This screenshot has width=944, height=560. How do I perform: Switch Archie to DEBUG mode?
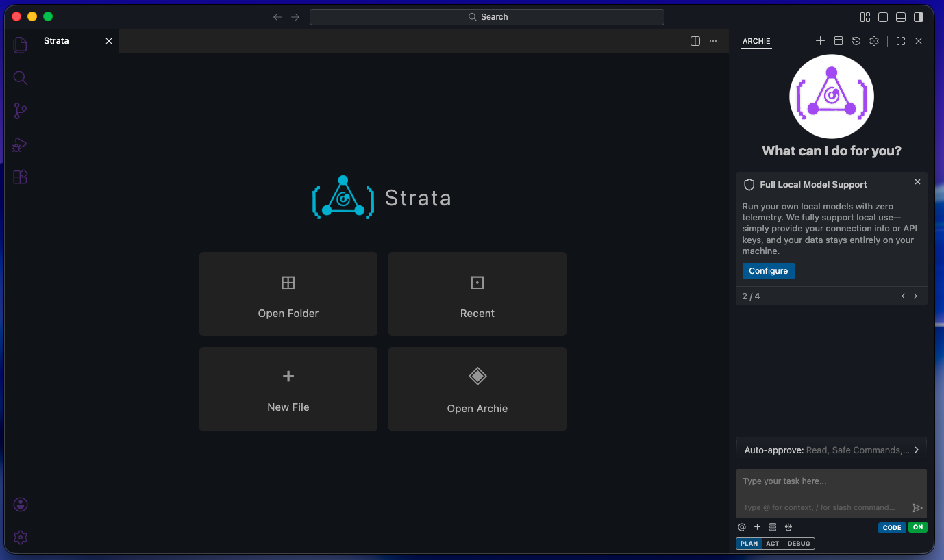coord(798,543)
